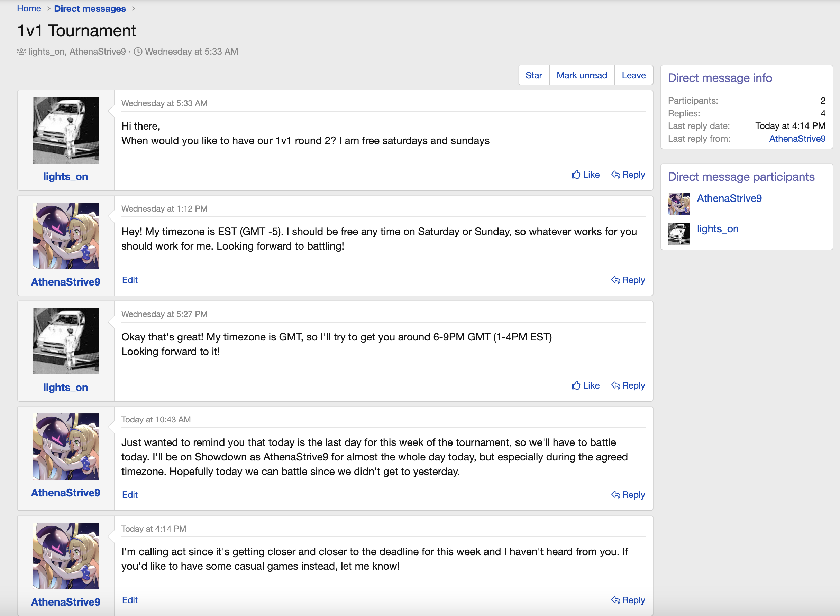
Task: Click AthenaStrive9 avatar on 1:12 PM post
Action: pos(66,236)
